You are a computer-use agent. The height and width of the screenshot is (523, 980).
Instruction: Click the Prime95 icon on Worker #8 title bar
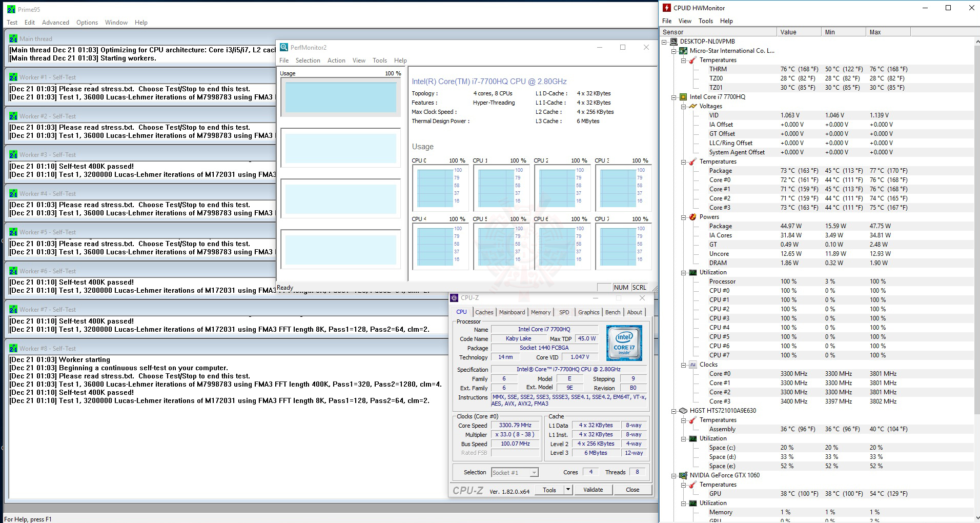12,348
